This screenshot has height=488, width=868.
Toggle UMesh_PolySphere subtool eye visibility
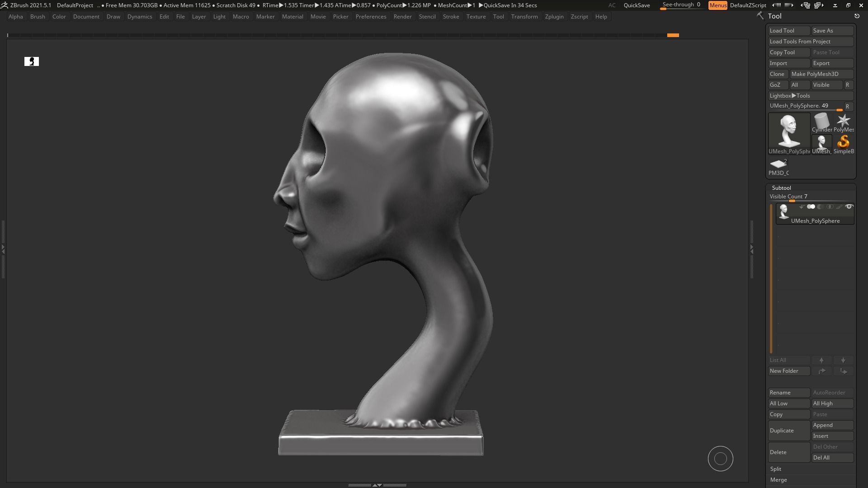tap(849, 207)
